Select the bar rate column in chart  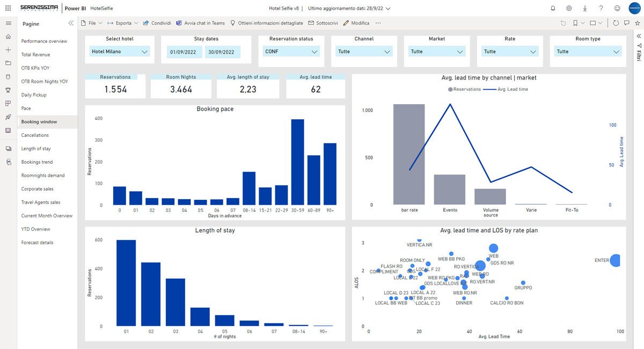pyautogui.click(x=409, y=154)
